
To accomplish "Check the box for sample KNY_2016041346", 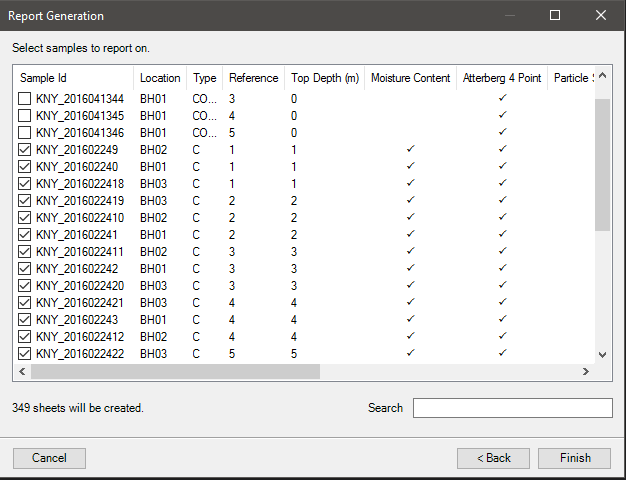I will (x=25, y=133).
